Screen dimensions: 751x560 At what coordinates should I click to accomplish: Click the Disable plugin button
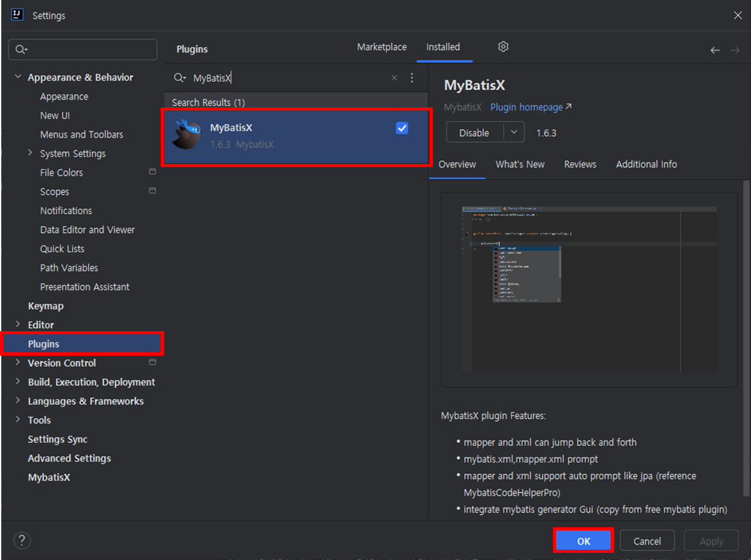(x=474, y=132)
